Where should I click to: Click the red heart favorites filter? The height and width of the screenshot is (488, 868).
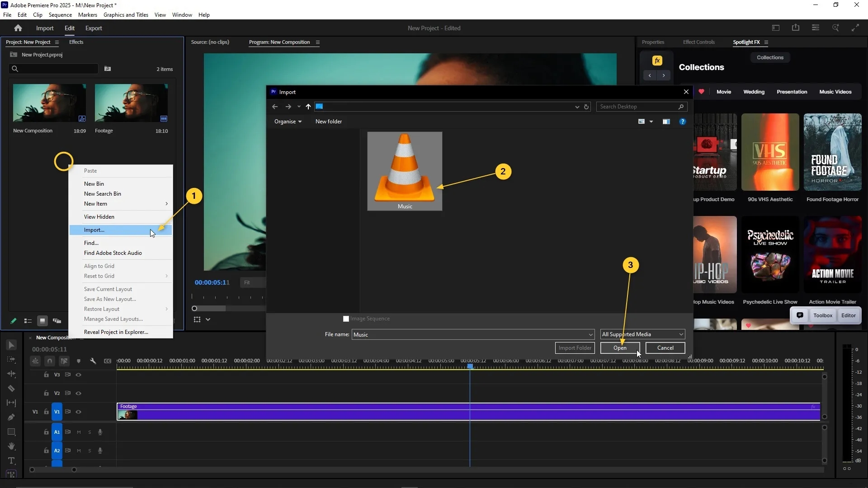point(701,92)
